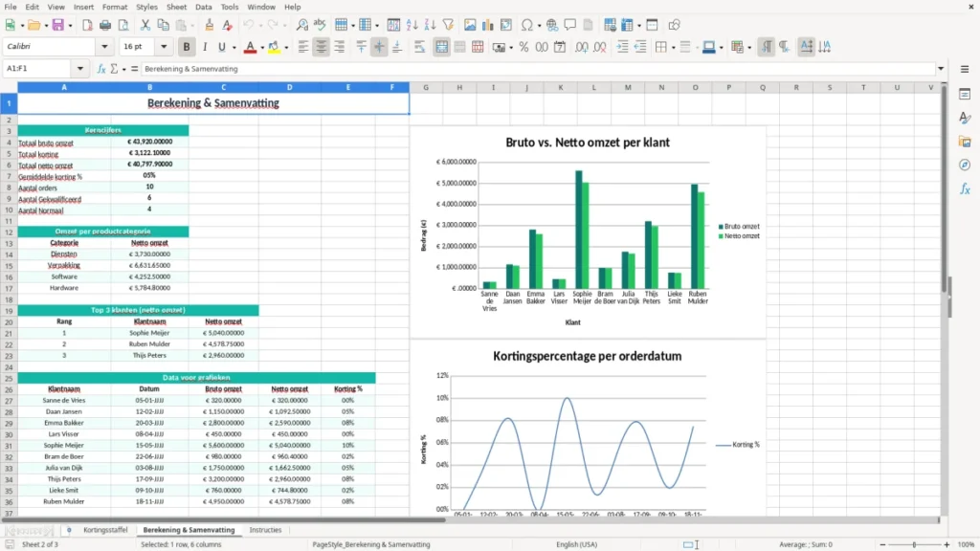Insert a chart

[488, 25]
